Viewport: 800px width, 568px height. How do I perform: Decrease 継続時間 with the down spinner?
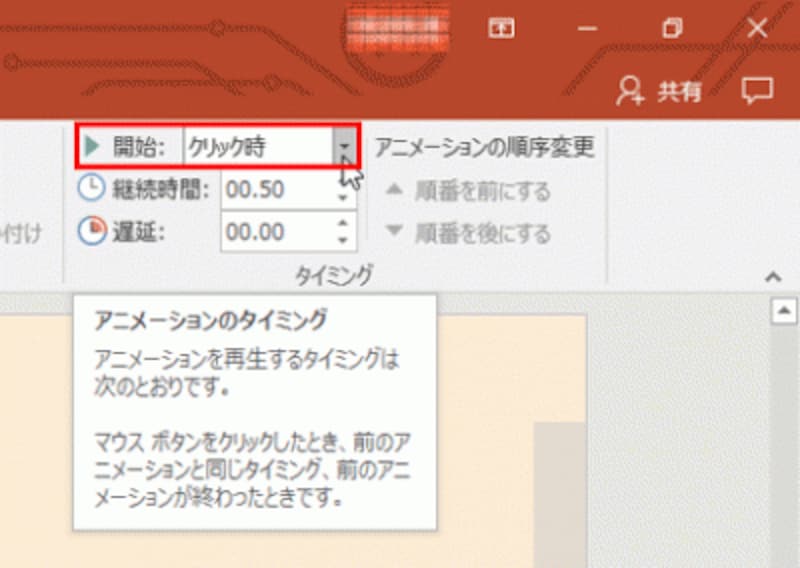coord(344,199)
